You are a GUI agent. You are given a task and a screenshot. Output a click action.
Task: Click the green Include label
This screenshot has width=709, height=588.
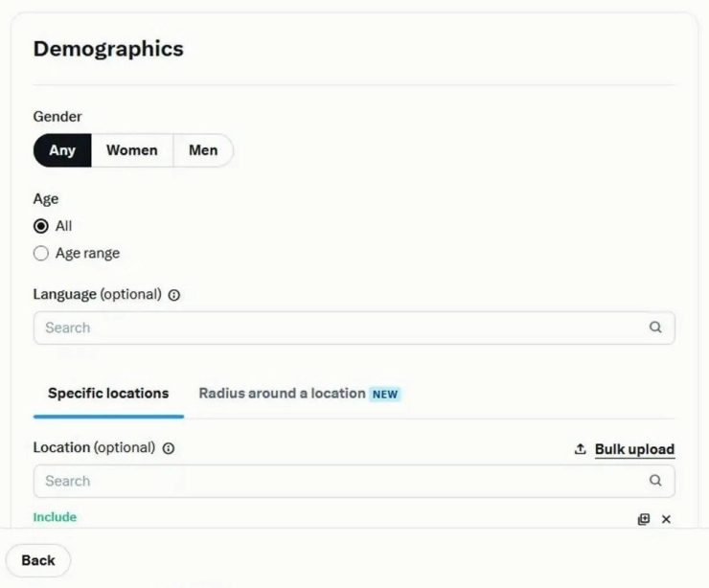[x=55, y=517]
